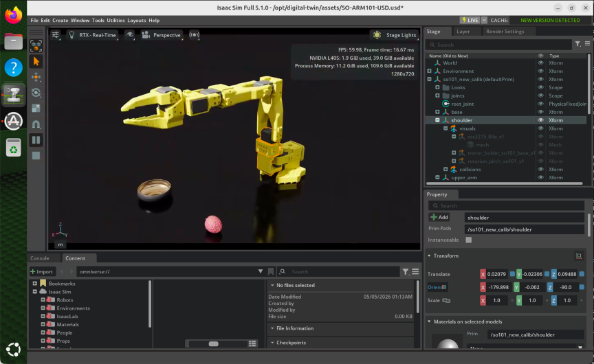This screenshot has width=594, height=364.
Task: Open the LIVE dropdown arrow
Action: click(x=484, y=21)
